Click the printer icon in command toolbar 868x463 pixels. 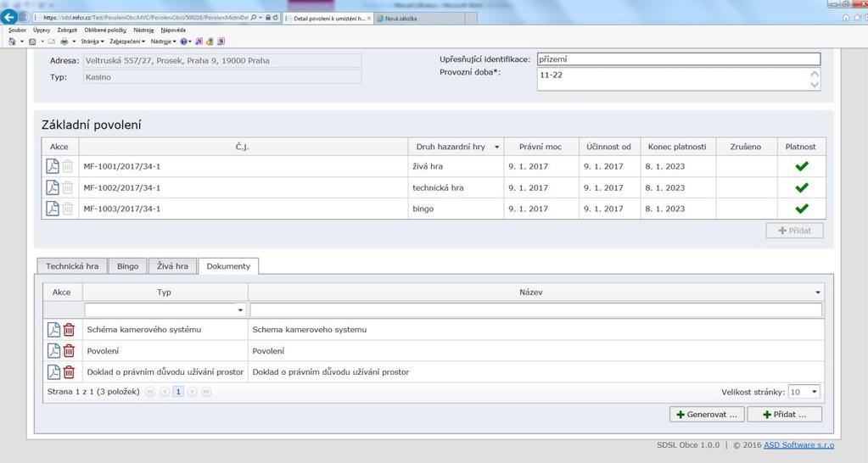[x=64, y=42]
